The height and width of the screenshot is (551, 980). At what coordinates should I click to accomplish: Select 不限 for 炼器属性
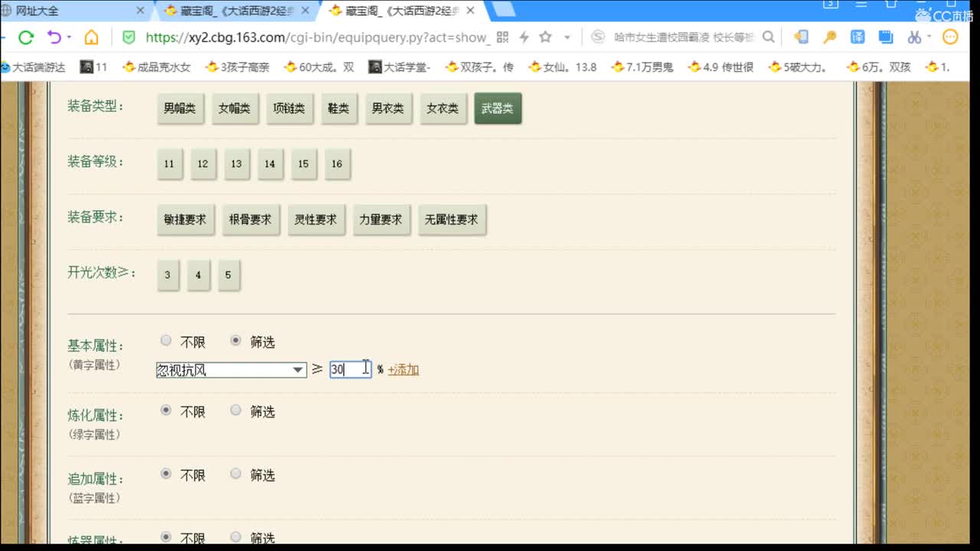click(166, 537)
